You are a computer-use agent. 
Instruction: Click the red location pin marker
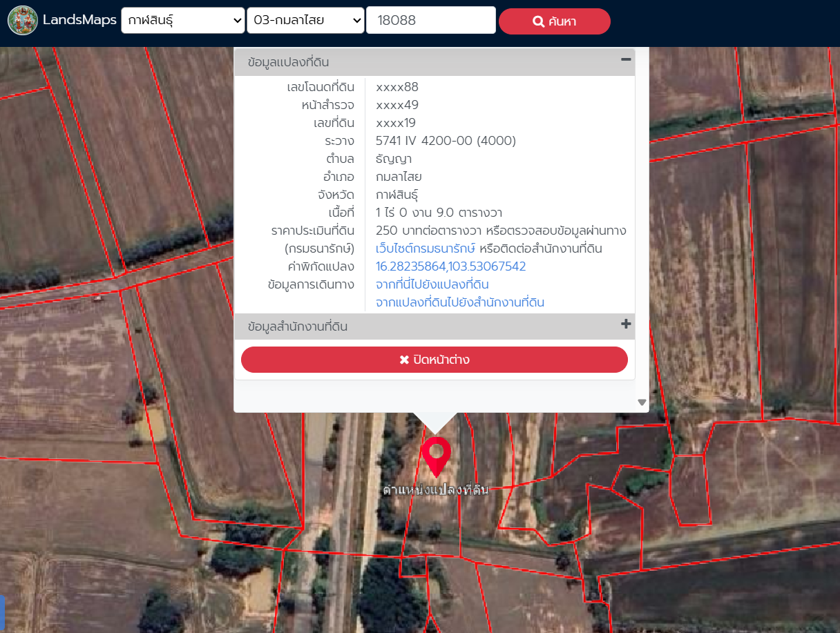[x=436, y=454]
